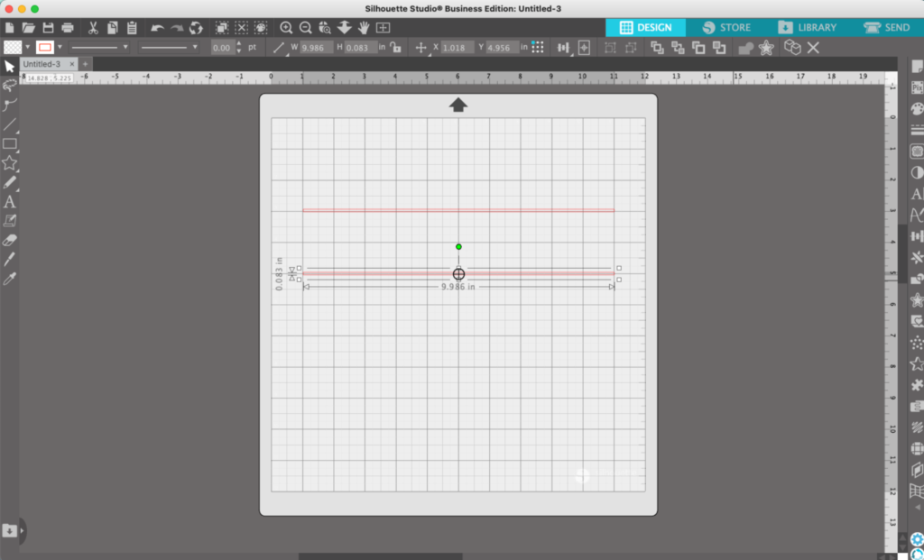Viewport: 924px width, 560px height.
Task: Switch to the STORE tab
Action: click(x=726, y=28)
